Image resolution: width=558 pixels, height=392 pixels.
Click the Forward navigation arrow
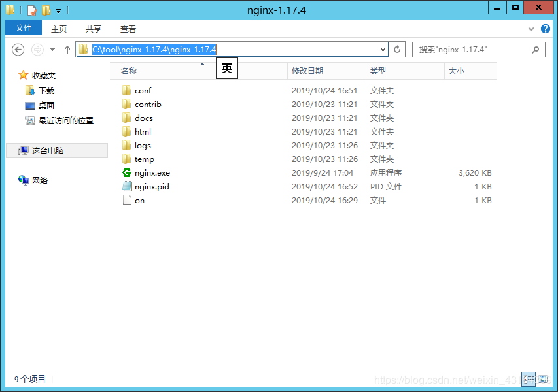(37, 50)
